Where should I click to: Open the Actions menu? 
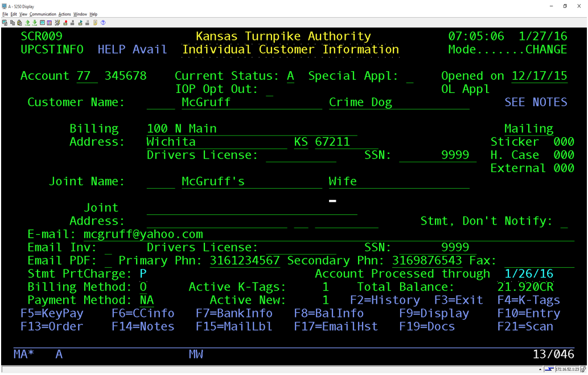pyautogui.click(x=64, y=14)
